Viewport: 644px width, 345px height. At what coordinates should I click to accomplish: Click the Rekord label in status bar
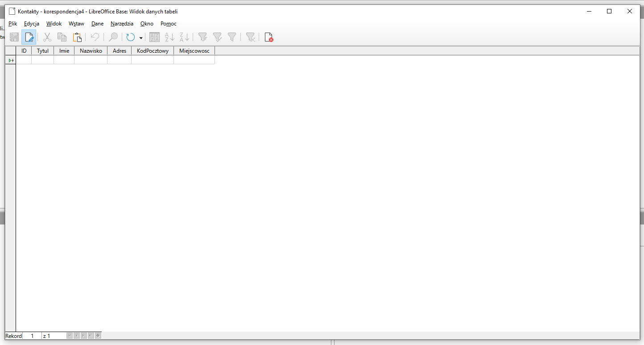click(x=13, y=336)
